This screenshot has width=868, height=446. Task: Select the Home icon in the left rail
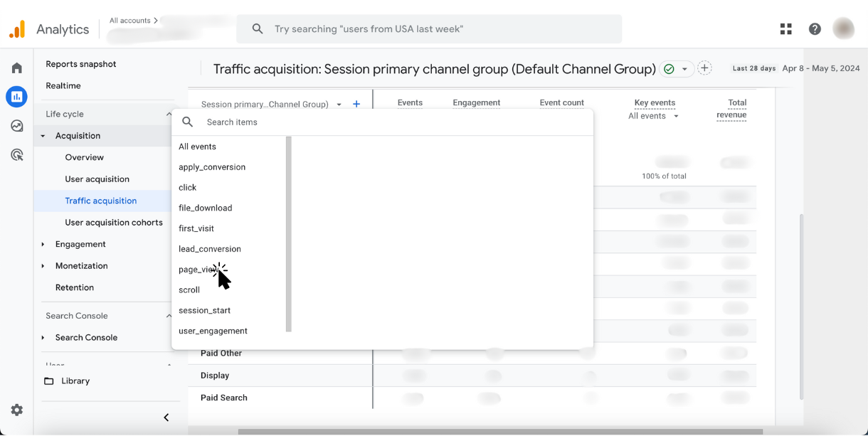(x=16, y=68)
